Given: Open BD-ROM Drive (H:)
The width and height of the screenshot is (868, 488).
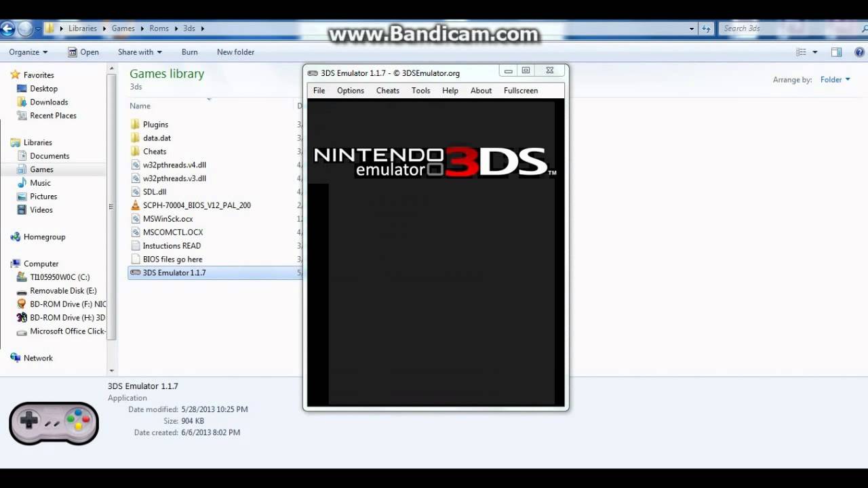Looking at the screenshot, I should [x=67, y=318].
